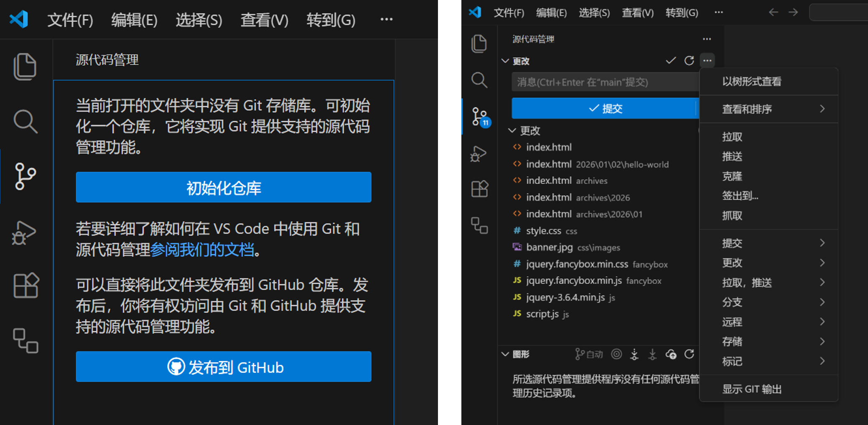Click the 自动 branch picker in graph

coord(589,354)
